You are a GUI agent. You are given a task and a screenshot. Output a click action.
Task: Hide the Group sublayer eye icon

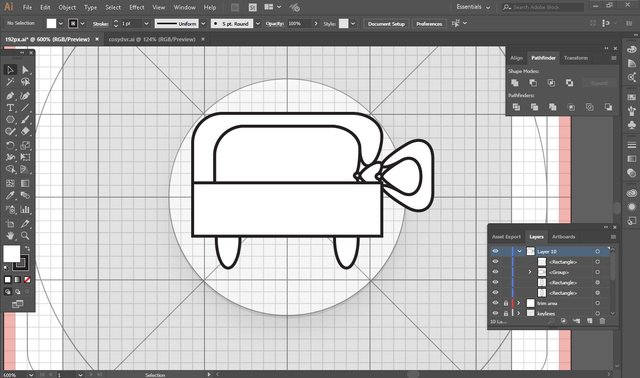click(495, 272)
